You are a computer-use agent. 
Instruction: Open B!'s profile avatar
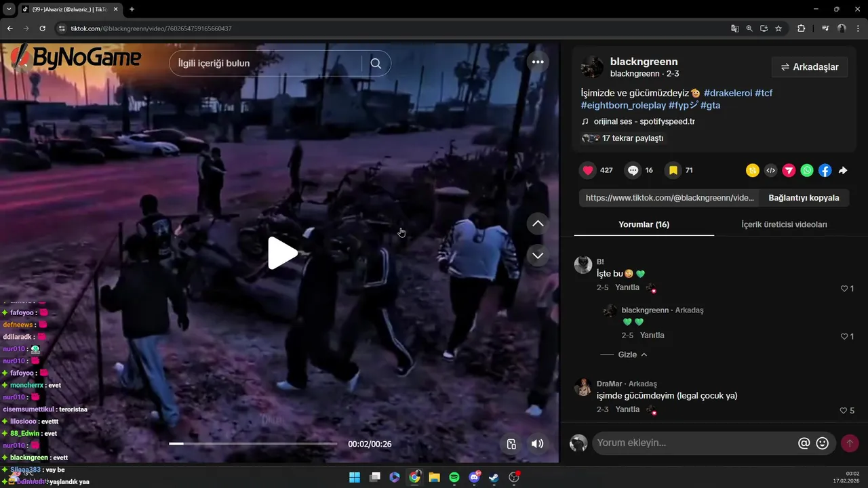[x=583, y=264]
